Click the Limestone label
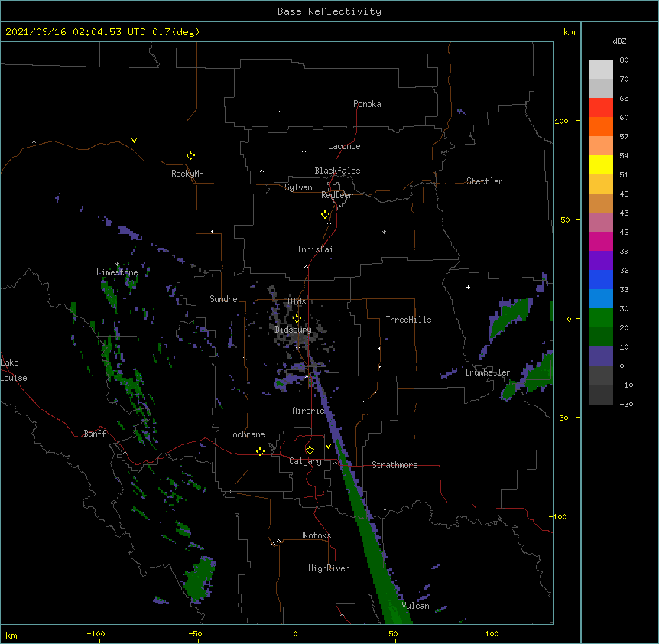Screen dimensions: 659x644 click(117, 272)
